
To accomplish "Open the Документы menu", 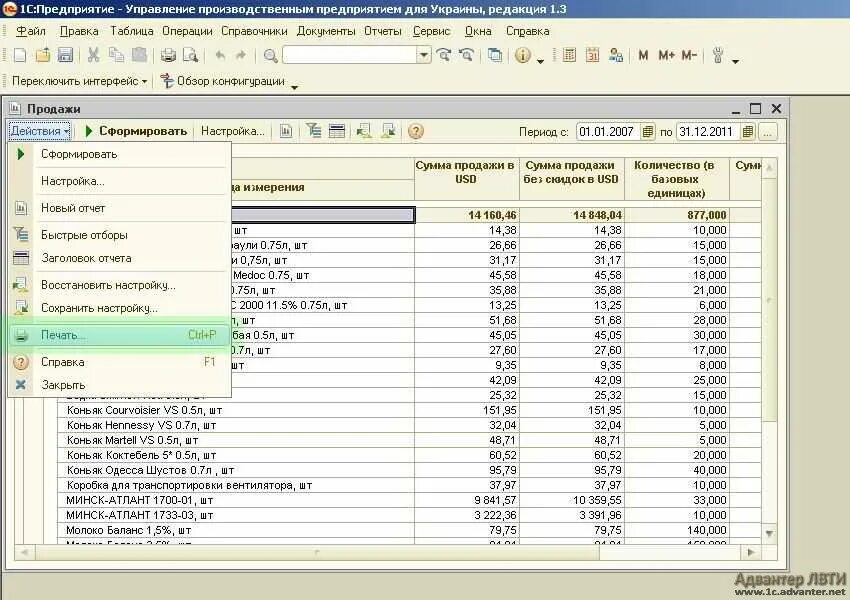I will (x=326, y=31).
